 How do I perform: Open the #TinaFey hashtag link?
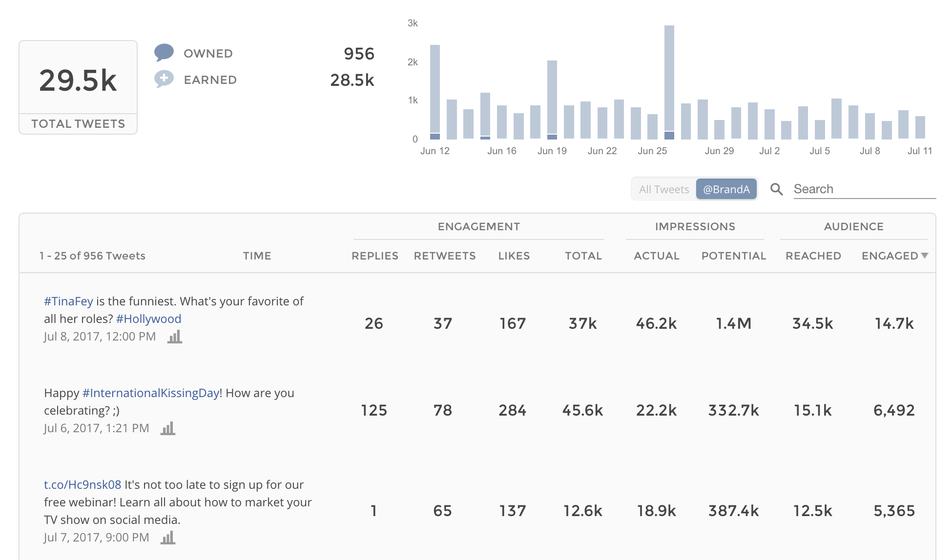pyautogui.click(x=68, y=301)
